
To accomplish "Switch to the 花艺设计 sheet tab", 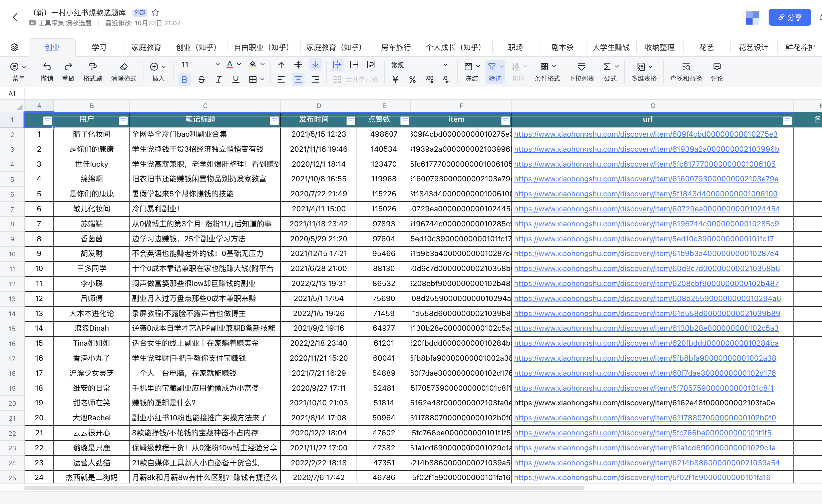I will (754, 47).
